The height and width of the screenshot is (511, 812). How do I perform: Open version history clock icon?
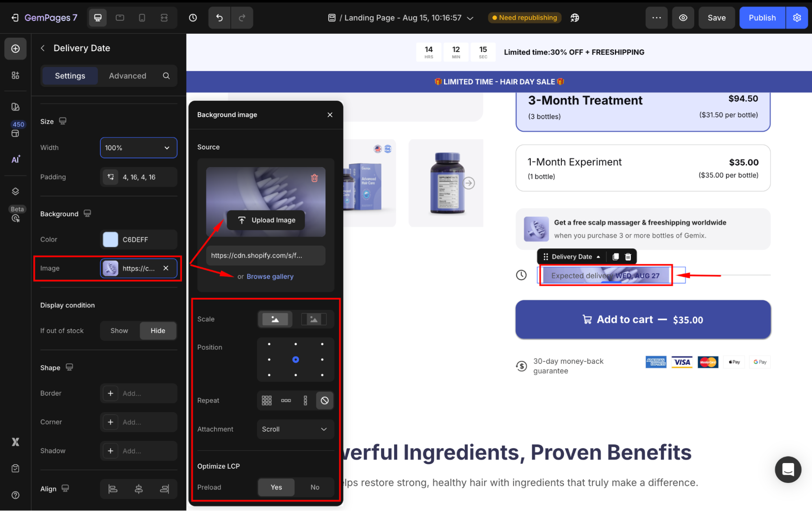193,18
